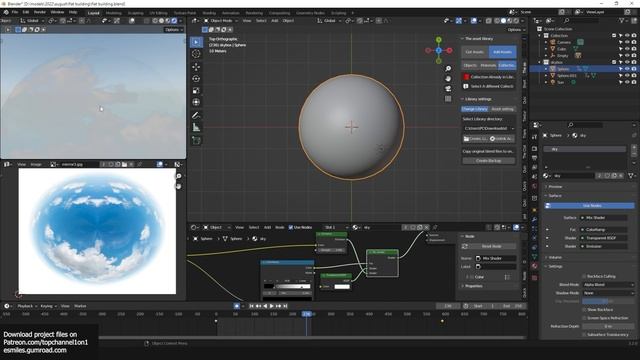This screenshot has height=360, width=640.
Task: Select the Scale tool
Action: [196, 90]
